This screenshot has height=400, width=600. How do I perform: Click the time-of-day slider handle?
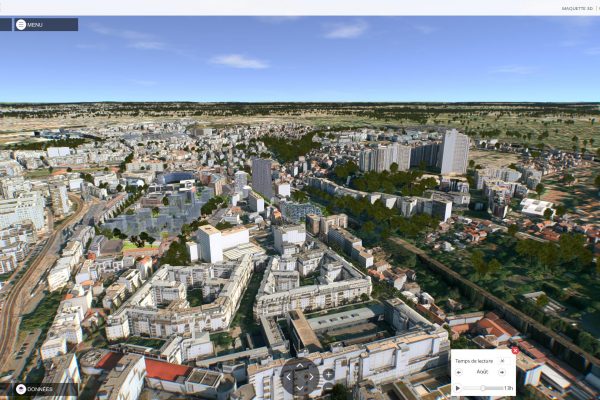tap(483, 388)
